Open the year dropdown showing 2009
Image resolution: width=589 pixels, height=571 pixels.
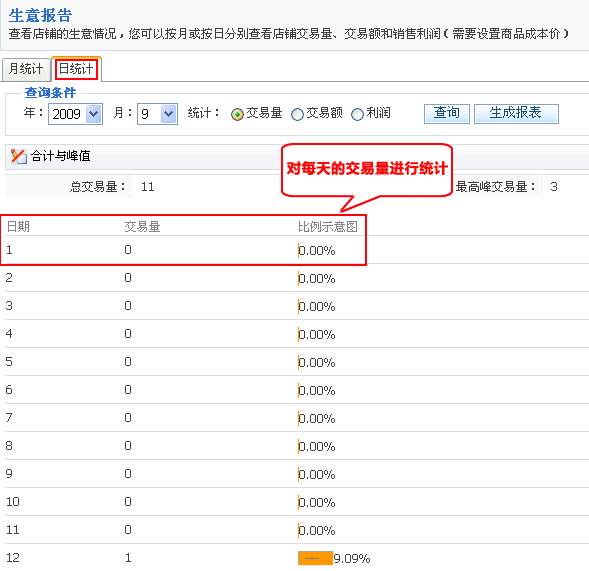[x=76, y=114]
